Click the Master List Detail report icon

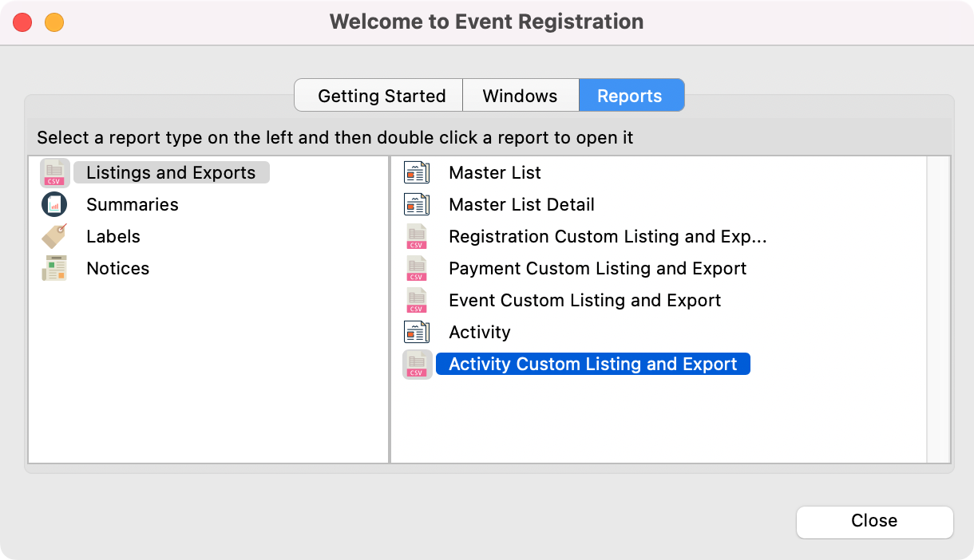click(417, 205)
